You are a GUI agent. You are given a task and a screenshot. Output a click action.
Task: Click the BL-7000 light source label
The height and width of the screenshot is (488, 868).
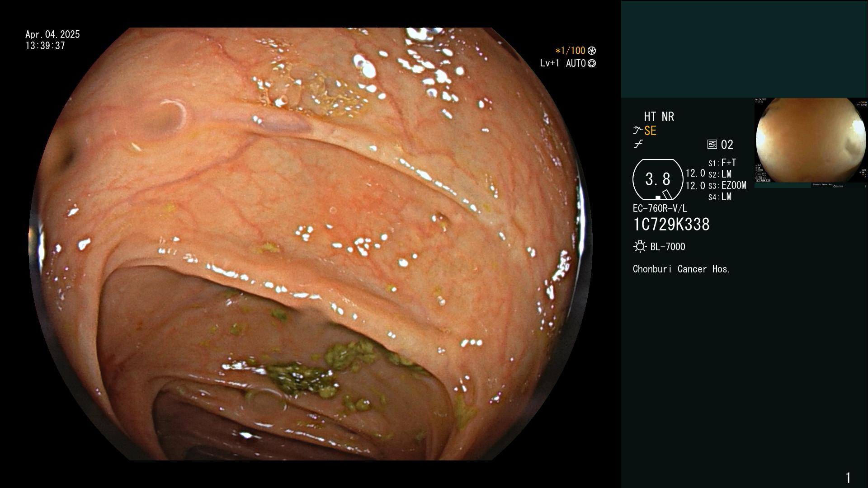point(668,247)
